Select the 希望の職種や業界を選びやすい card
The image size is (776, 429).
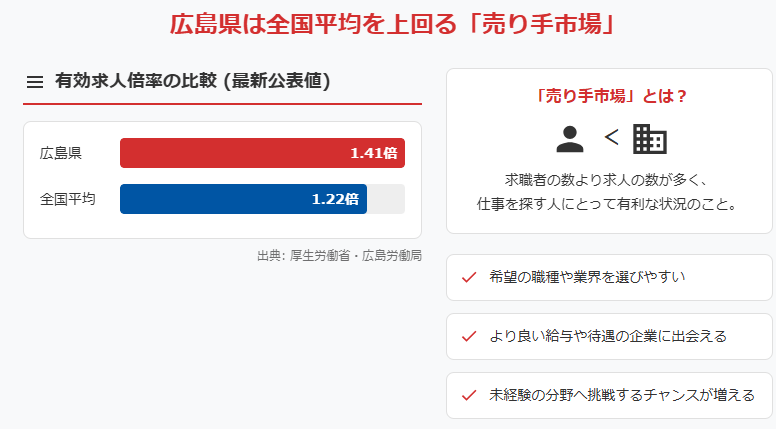(x=609, y=278)
